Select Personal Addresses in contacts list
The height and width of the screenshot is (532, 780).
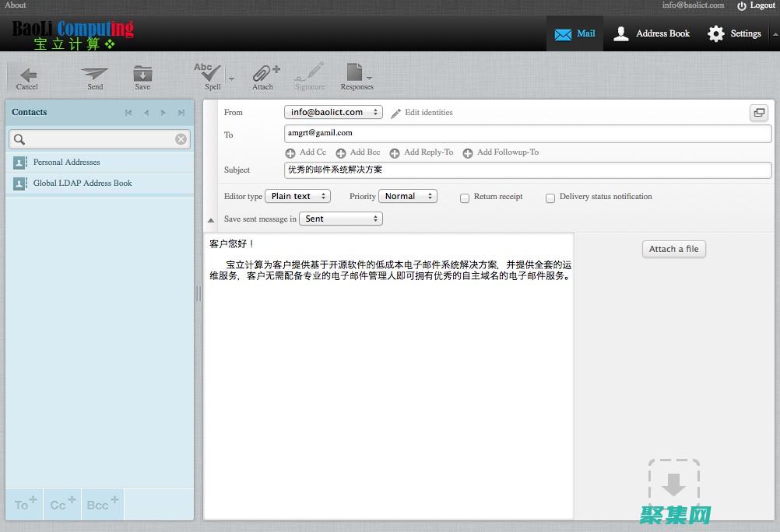point(67,163)
